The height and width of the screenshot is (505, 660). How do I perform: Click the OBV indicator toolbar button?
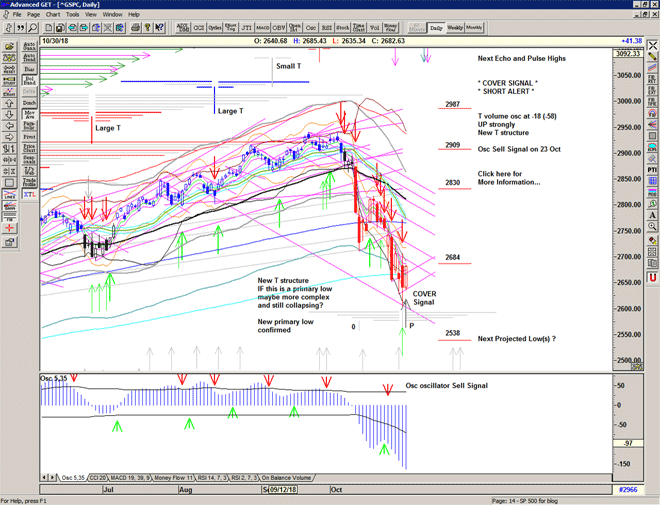[x=276, y=28]
